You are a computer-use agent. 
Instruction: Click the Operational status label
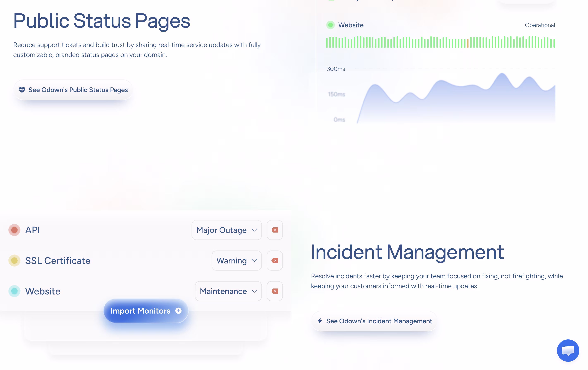540,25
